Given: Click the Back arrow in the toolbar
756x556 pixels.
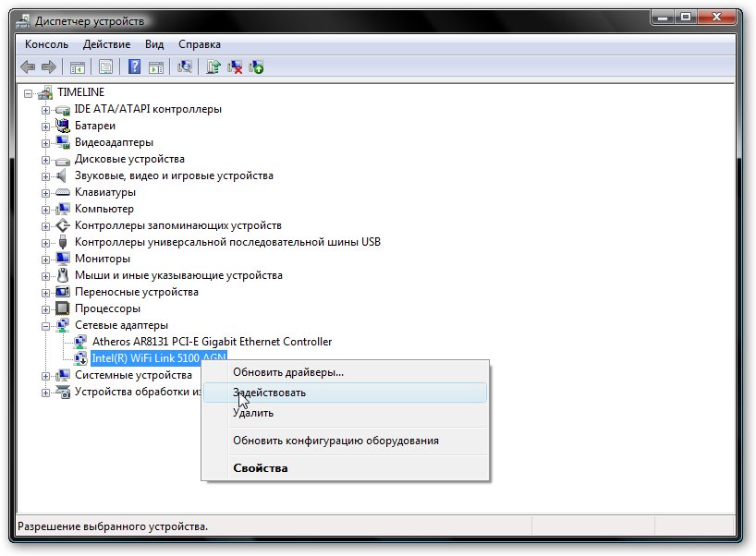Looking at the screenshot, I should [28, 66].
